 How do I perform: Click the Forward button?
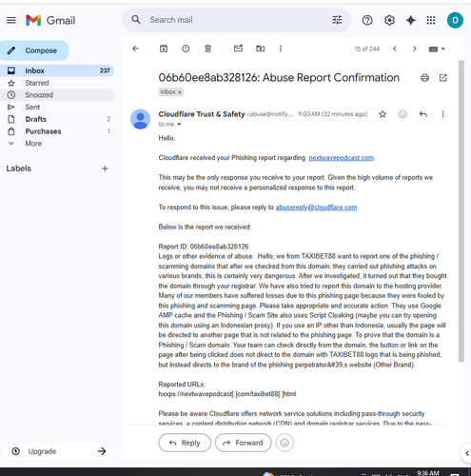click(244, 443)
